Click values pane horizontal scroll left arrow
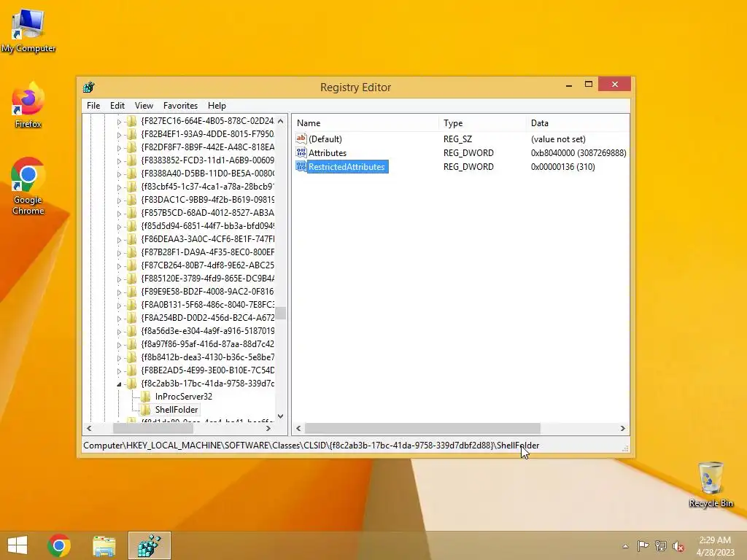 click(x=298, y=429)
